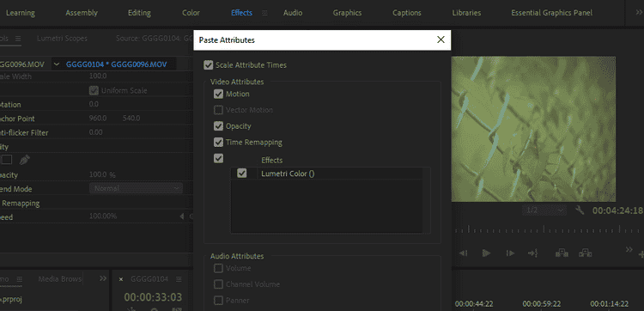Click the Lift button icon
The height and width of the screenshot is (311, 644).
point(562,253)
